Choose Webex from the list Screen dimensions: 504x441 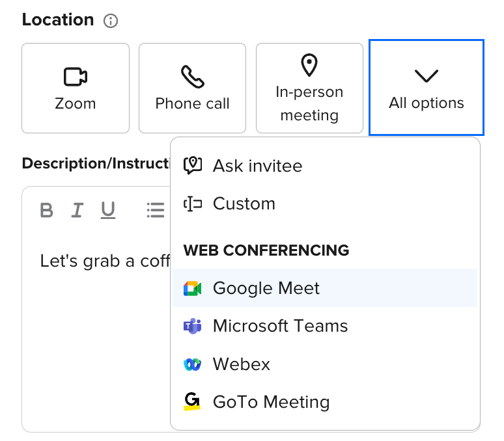tap(241, 364)
